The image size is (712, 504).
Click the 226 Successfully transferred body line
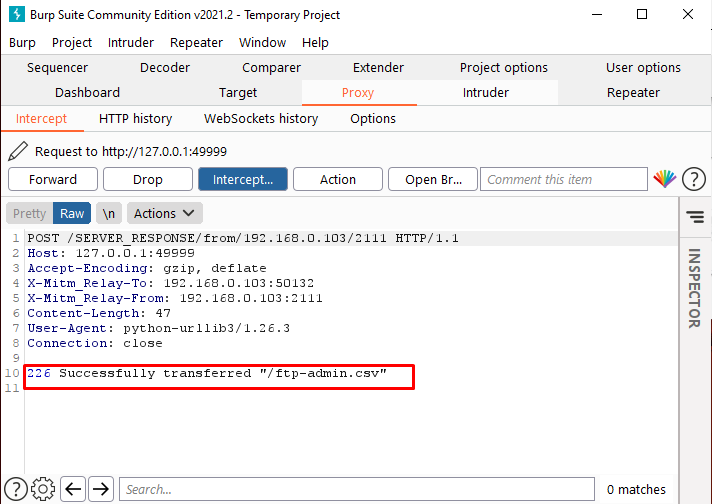click(207, 373)
